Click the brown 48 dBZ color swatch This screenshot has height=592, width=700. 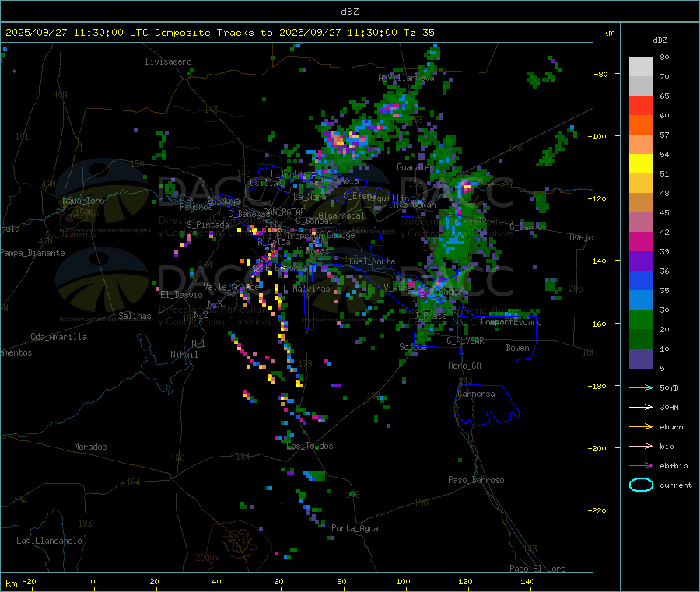point(641,203)
